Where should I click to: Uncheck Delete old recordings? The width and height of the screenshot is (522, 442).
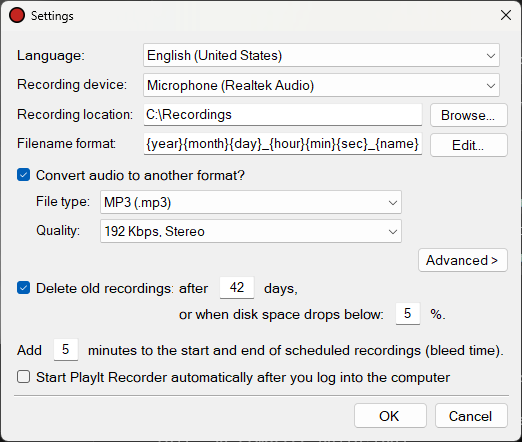pyautogui.click(x=23, y=288)
